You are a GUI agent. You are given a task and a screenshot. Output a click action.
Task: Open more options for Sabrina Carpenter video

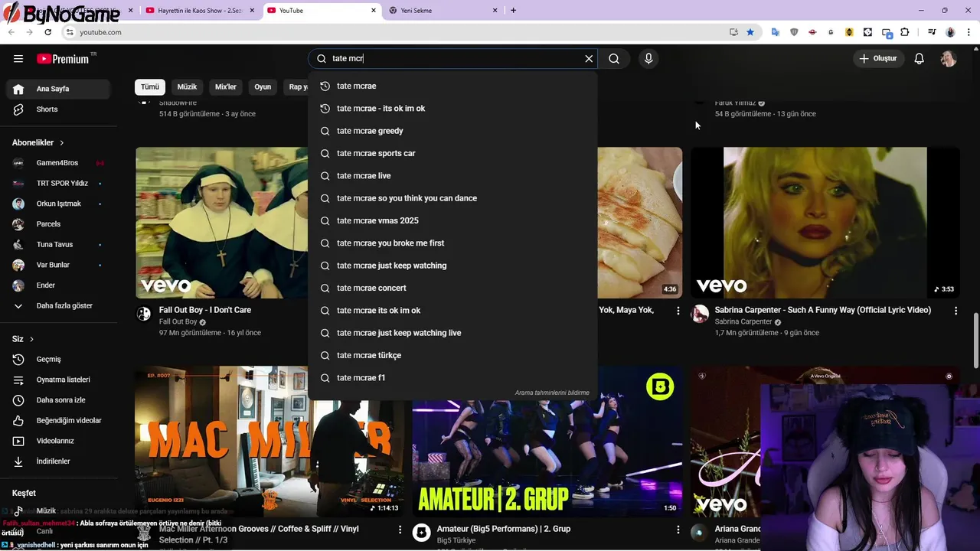[x=955, y=311]
